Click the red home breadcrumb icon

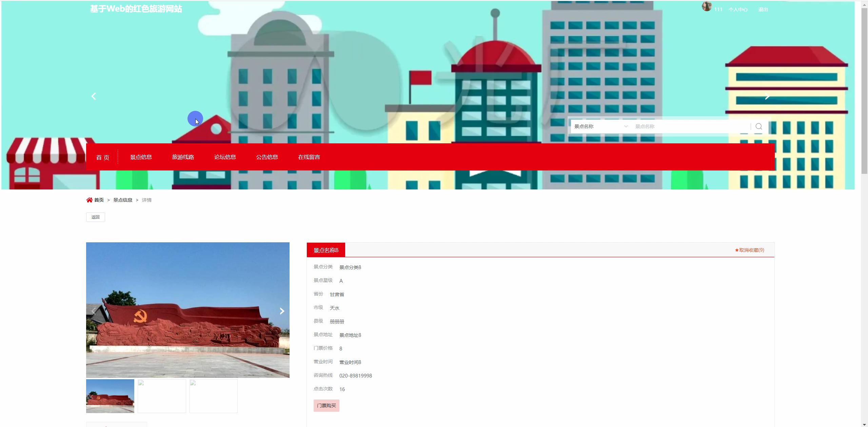[x=90, y=200]
